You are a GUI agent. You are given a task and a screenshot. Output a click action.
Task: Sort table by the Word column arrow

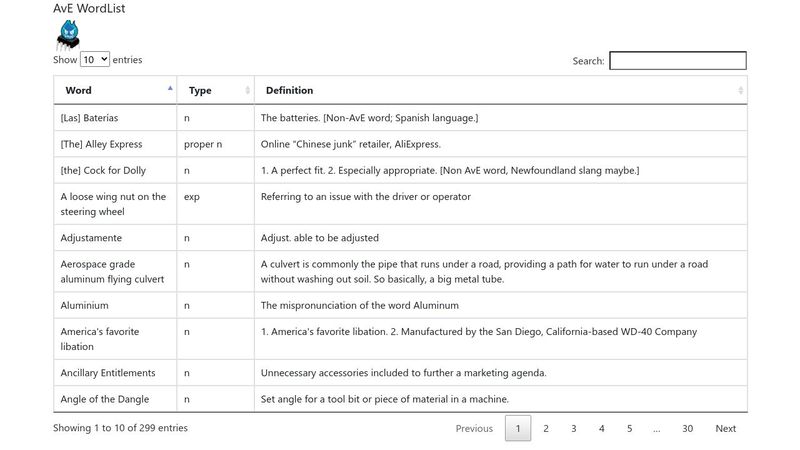pos(170,90)
